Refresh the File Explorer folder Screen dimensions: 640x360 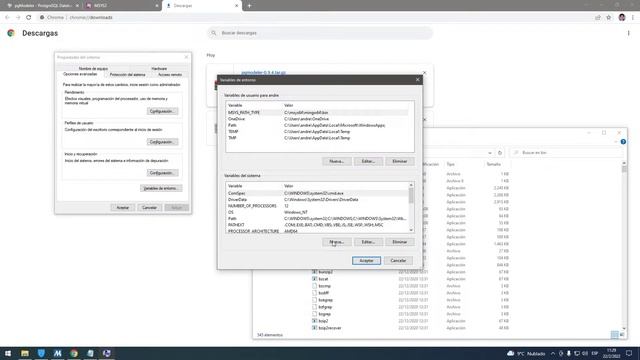click(500, 153)
